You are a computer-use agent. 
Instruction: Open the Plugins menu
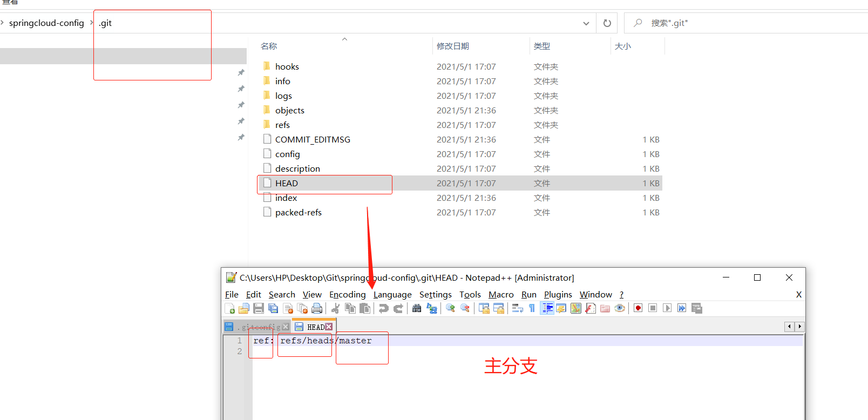click(558, 294)
